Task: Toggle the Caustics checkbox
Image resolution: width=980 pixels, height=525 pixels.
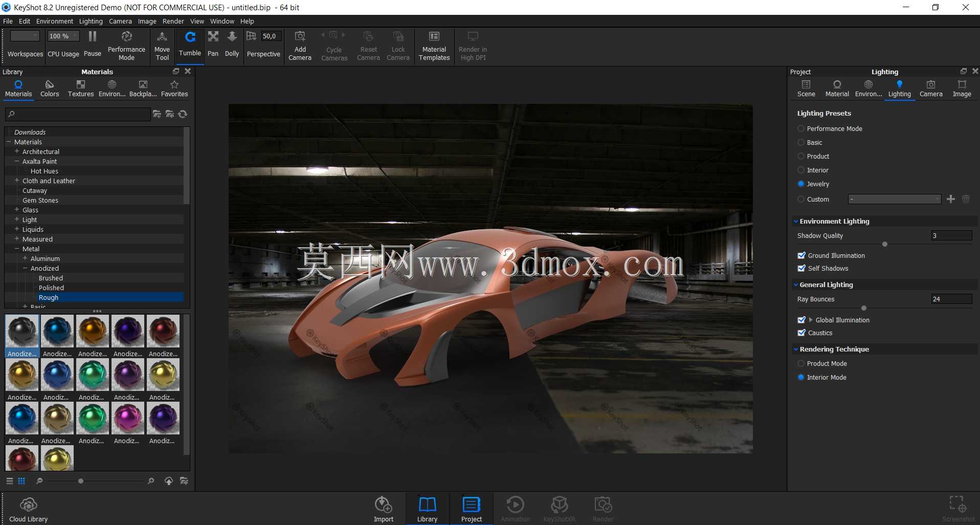Action: click(x=801, y=333)
